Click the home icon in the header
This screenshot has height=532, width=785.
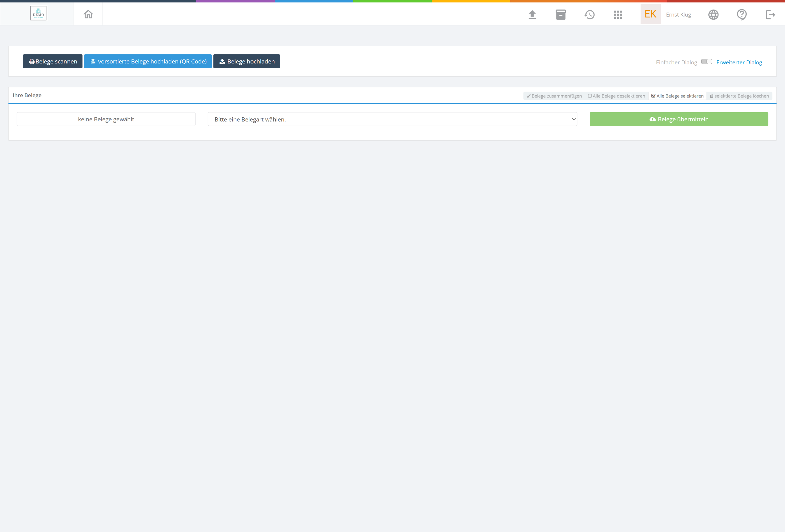click(88, 14)
